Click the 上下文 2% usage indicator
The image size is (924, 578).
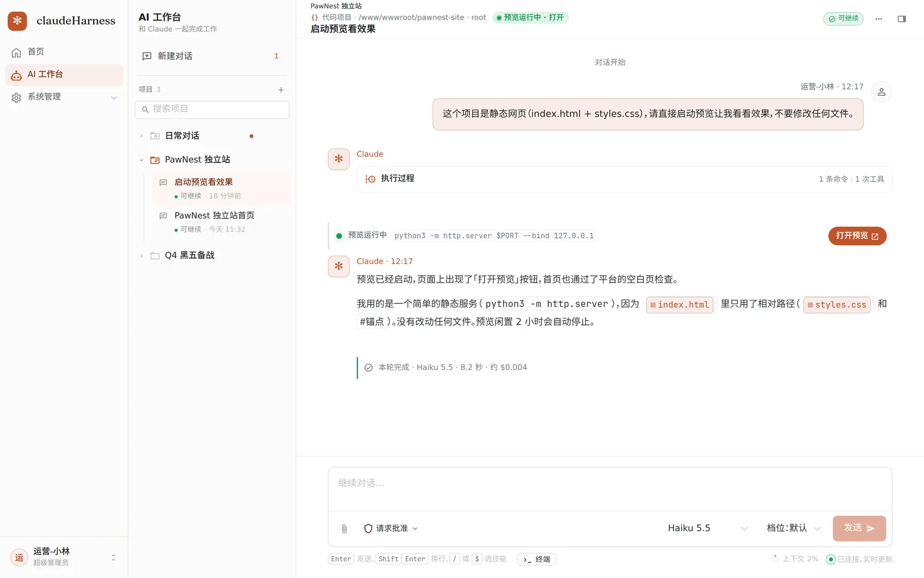click(x=795, y=559)
